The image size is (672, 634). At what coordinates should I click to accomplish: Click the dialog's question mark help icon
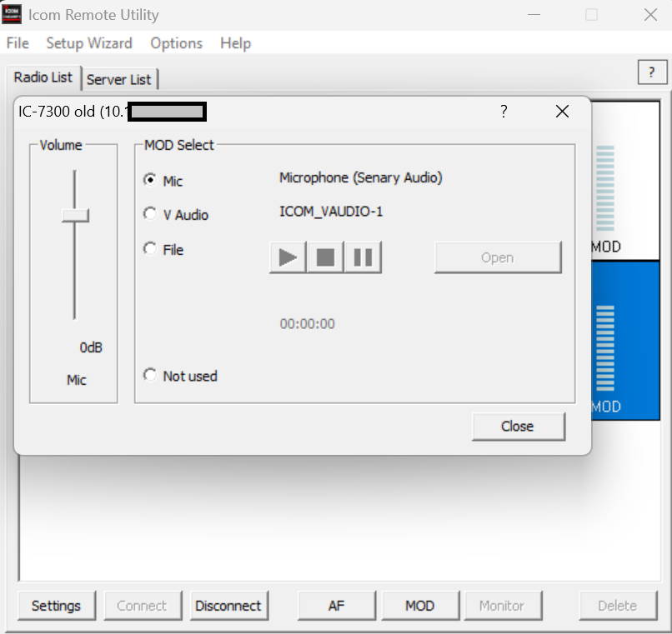[x=504, y=112]
